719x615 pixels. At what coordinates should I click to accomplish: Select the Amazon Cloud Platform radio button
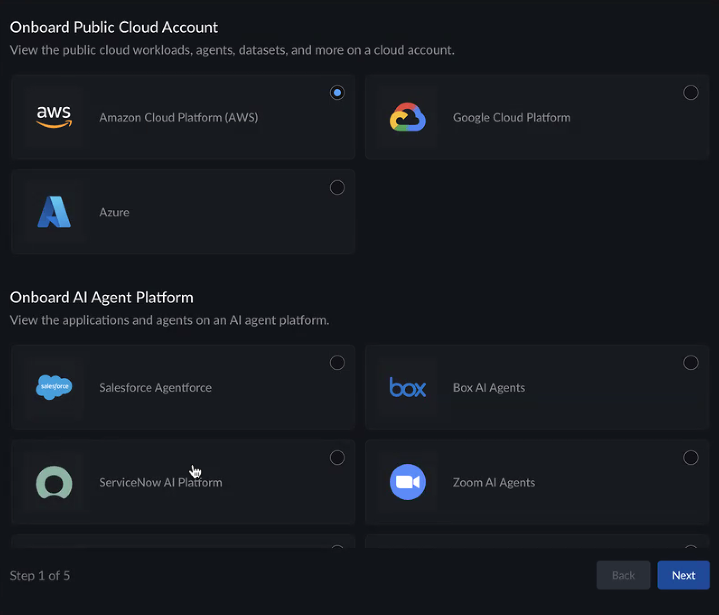click(x=337, y=93)
